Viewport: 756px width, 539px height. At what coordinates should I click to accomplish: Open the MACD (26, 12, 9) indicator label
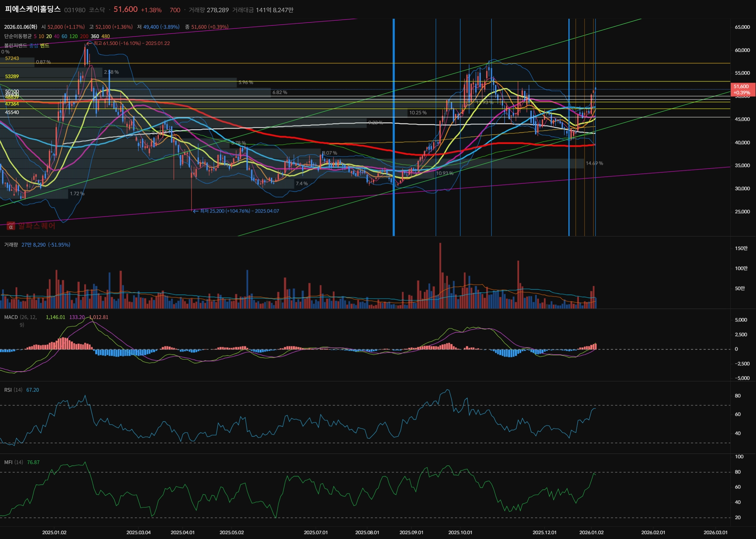pyautogui.click(x=11, y=317)
